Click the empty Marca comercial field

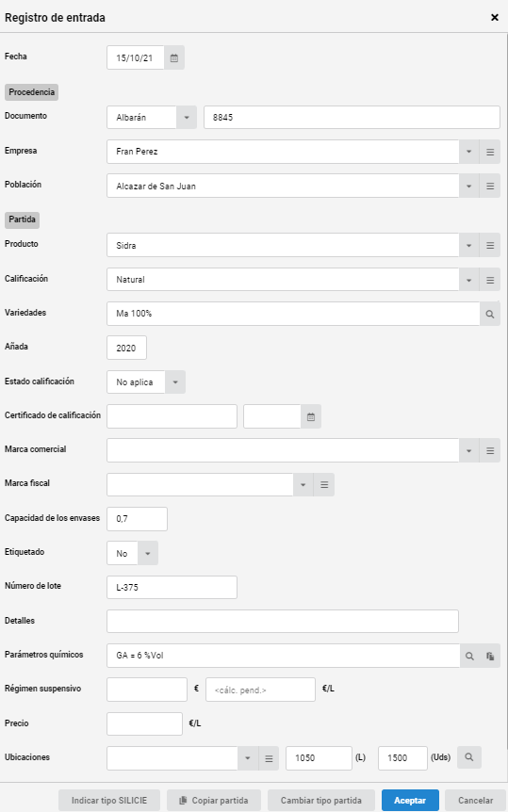(283, 450)
